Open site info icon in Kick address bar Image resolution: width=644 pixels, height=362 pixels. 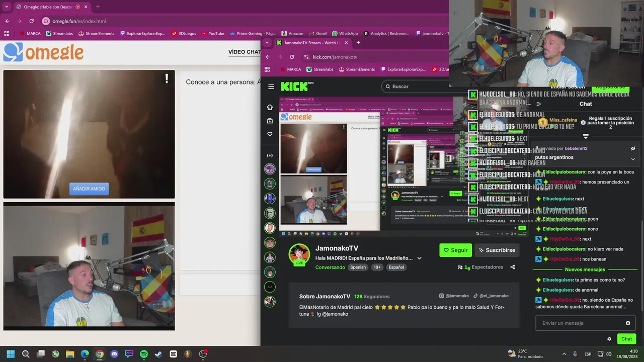307,57
